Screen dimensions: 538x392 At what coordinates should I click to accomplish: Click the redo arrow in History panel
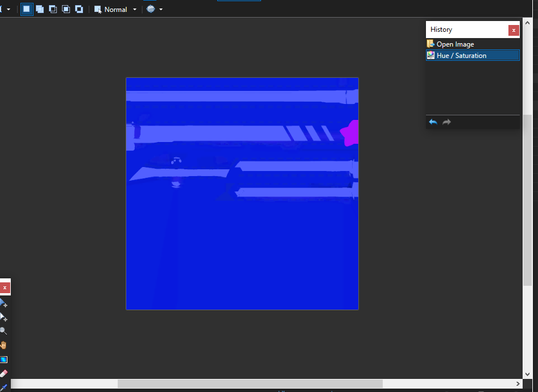coord(446,122)
